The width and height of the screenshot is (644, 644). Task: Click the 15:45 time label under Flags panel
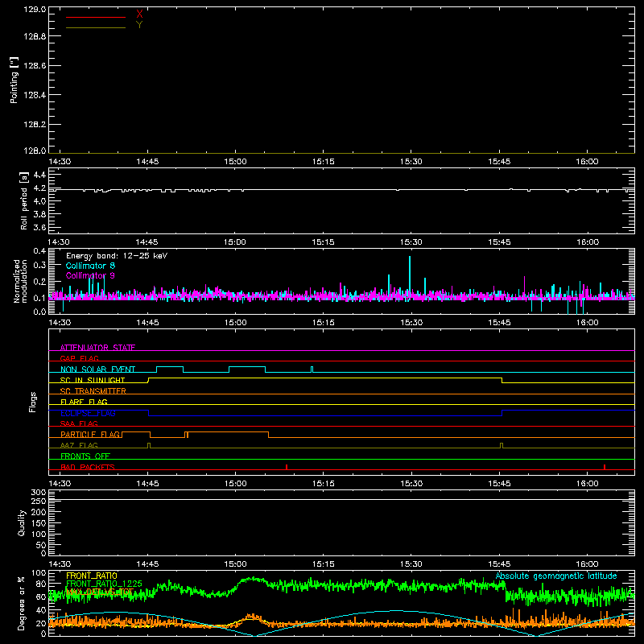pyautogui.click(x=499, y=484)
